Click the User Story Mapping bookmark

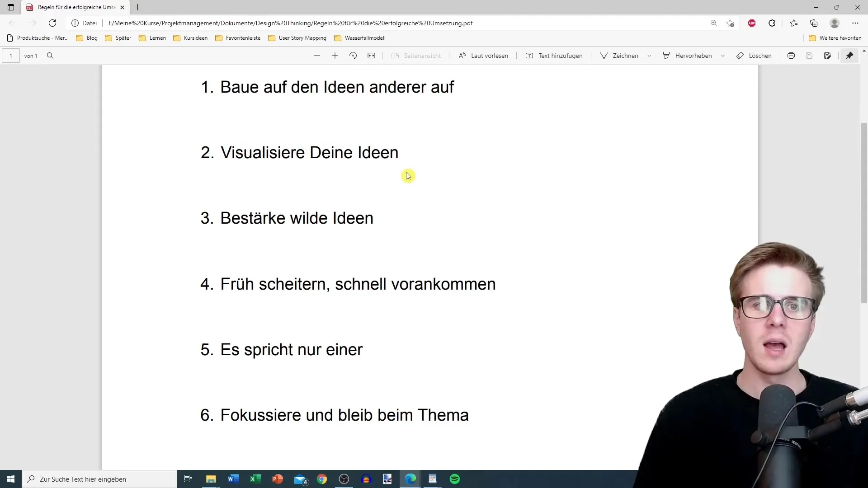[302, 38]
